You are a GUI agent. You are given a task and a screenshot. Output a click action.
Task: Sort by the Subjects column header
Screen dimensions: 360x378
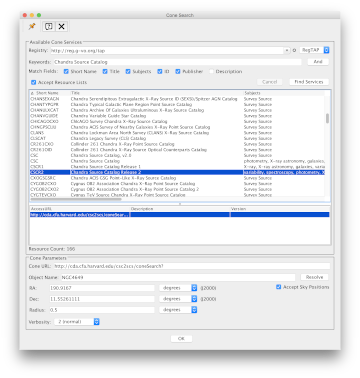click(x=284, y=93)
